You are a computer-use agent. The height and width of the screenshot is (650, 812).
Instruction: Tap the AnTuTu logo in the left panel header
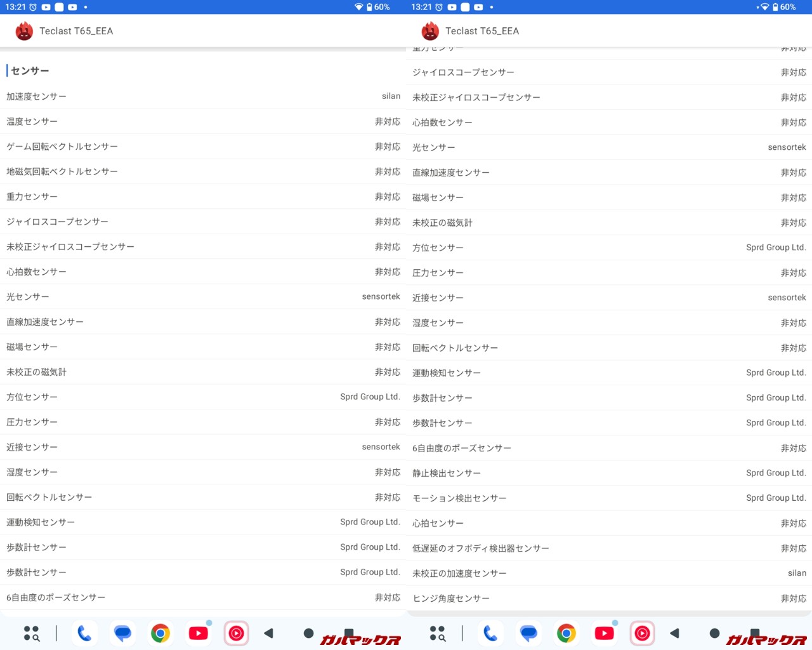click(x=24, y=31)
